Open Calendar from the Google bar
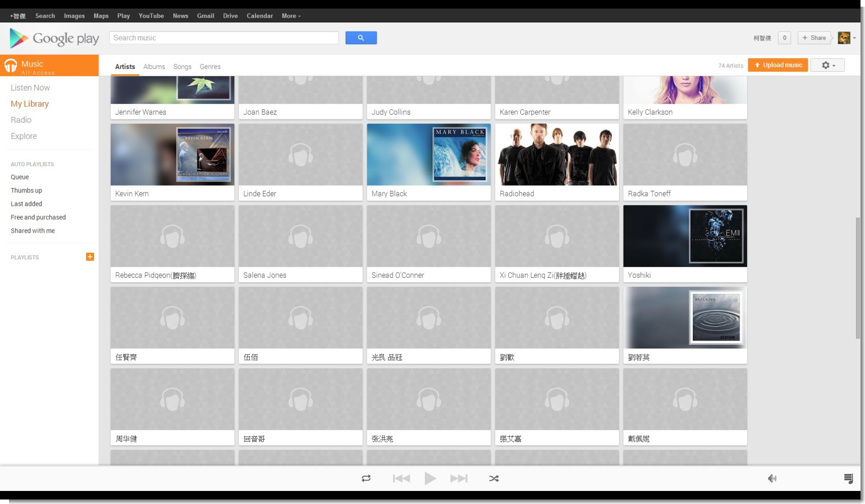The width and height of the screenshot is (865, 504). [x=259, y=16]
